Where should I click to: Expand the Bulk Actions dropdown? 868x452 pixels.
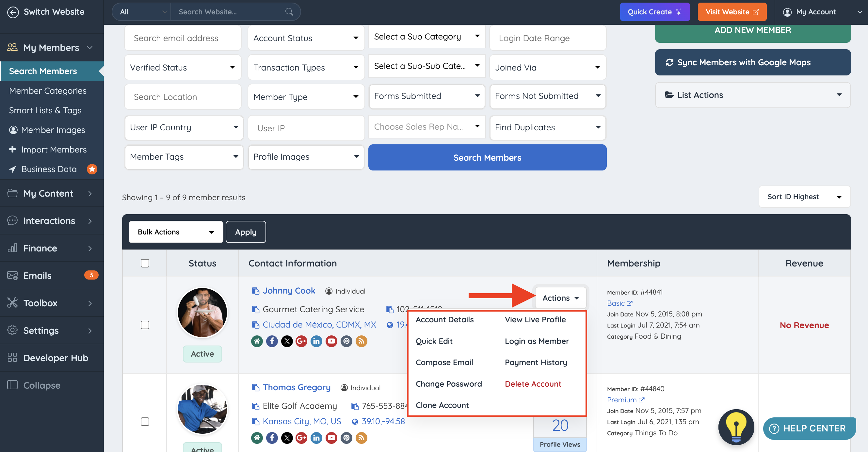point(176,232)
